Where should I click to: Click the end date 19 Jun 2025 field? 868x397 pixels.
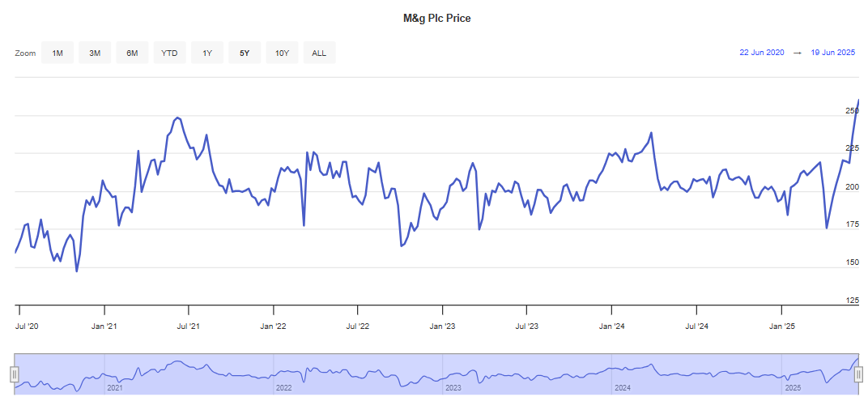(x=833, y=53)
